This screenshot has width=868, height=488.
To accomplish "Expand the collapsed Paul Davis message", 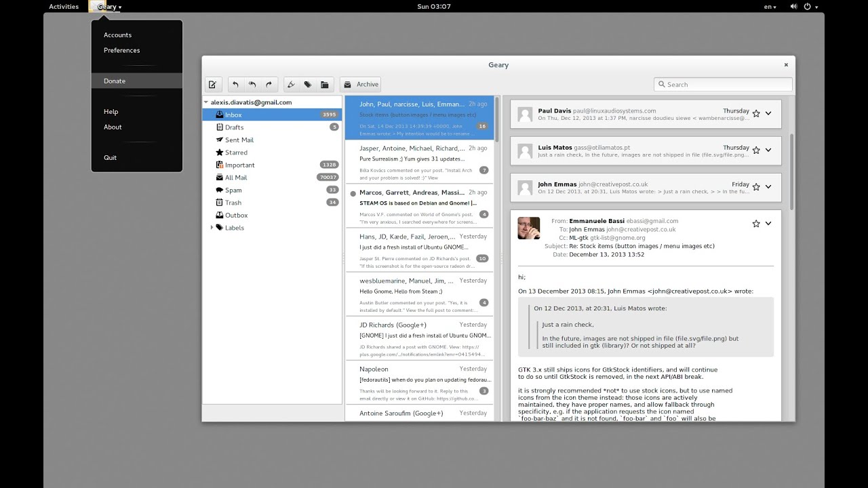I will pyautogui.click(x=646, y=114).
